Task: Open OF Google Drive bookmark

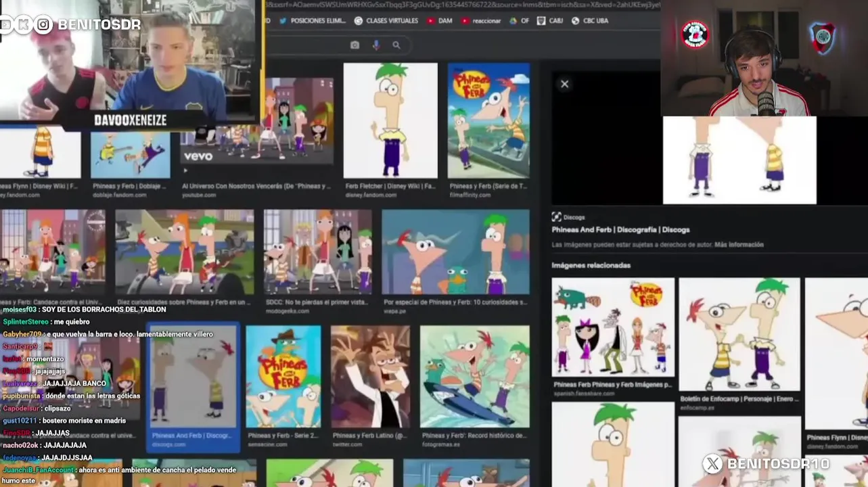Action: (x=520, y=21)
